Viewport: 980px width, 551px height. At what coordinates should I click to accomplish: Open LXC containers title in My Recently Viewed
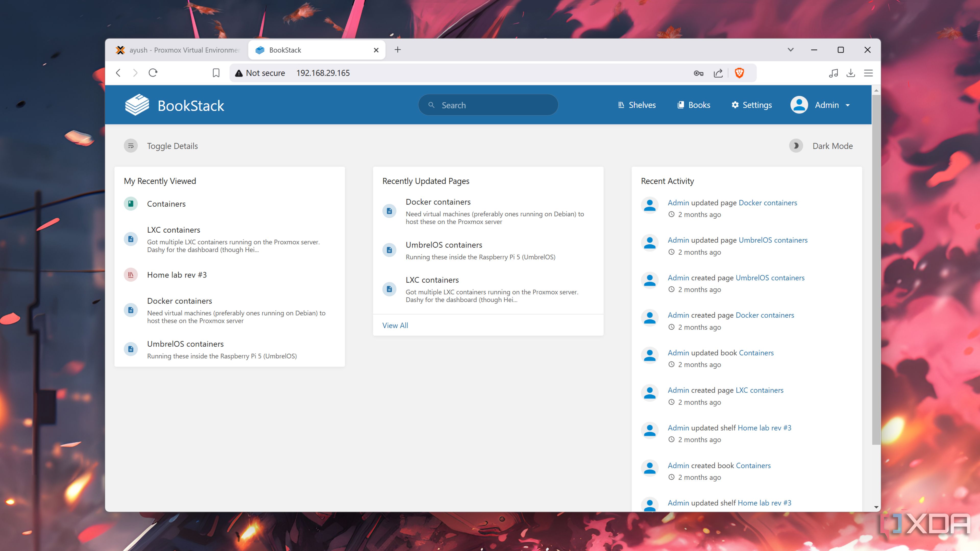[174, 230]
